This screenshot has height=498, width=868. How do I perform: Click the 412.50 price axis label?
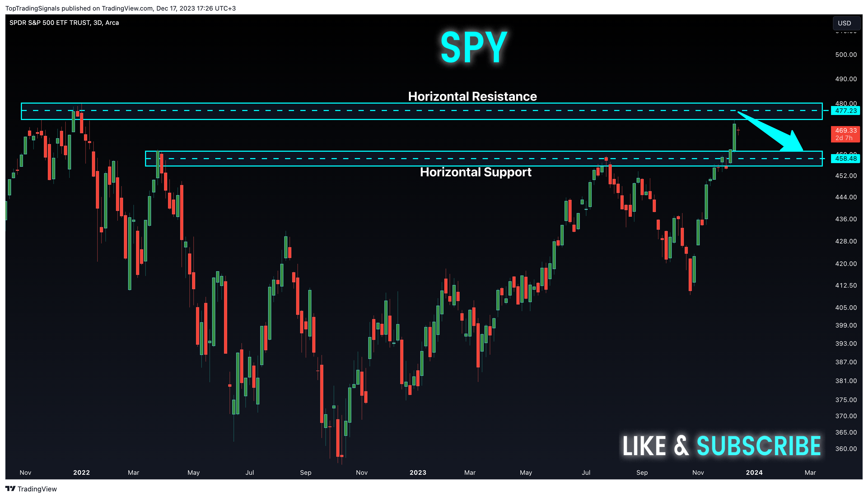click(846, 285)
